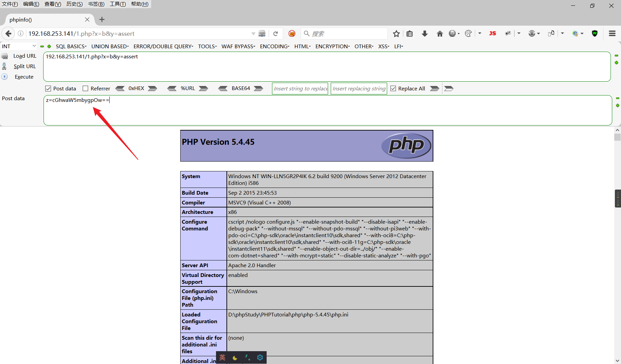The width and height of the screenshot is (621, 364).
Task: Click the back navigation button
Action: (8, 33)
